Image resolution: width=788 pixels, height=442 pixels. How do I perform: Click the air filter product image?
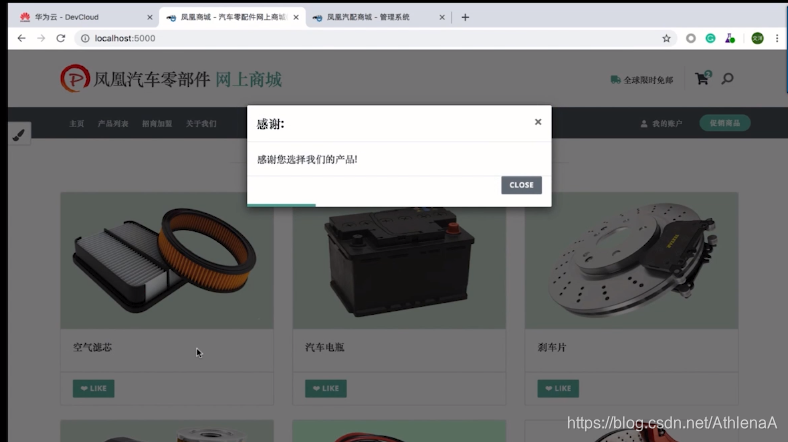[x=167, y=261]
